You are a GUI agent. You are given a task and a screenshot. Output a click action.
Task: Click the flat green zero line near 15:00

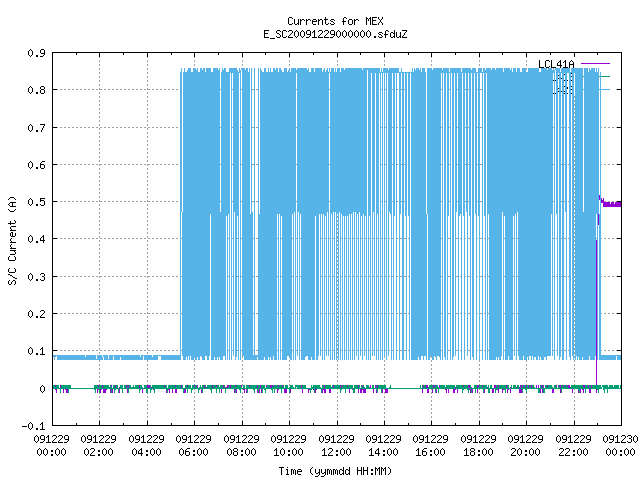click(x=406, y=389)
